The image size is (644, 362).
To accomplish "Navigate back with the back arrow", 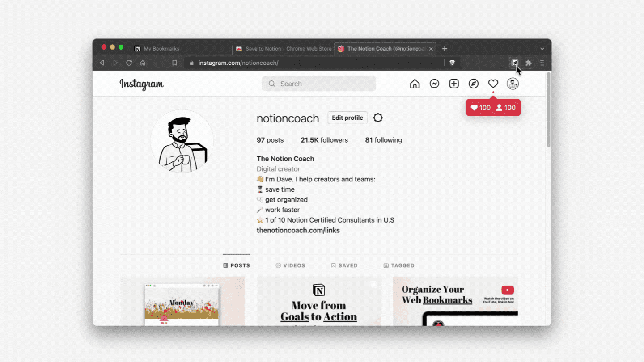I will coord(102,63).
